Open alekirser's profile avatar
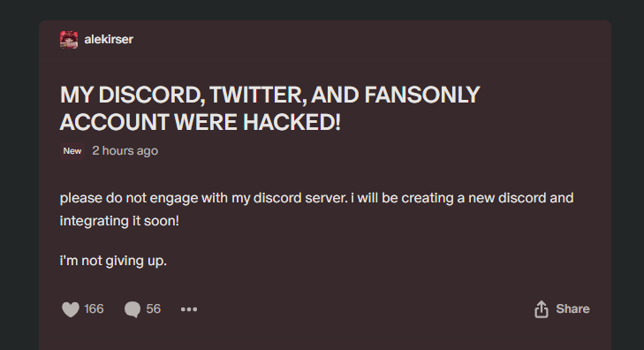644x350 pixels. tap(69, 40)
